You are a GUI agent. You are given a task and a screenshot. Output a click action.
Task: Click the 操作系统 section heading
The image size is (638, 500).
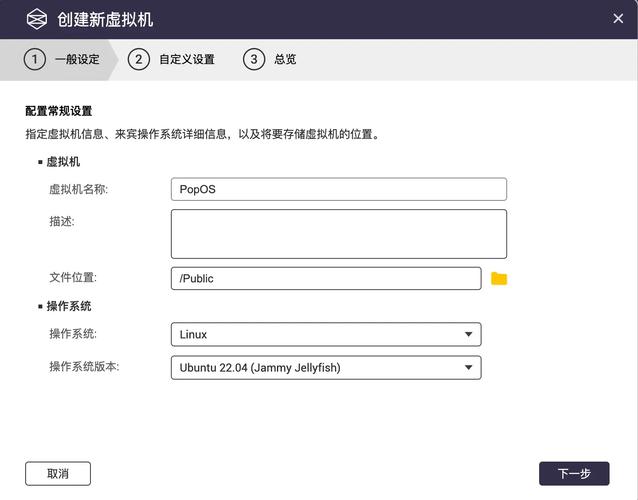[x=69, y=306]
